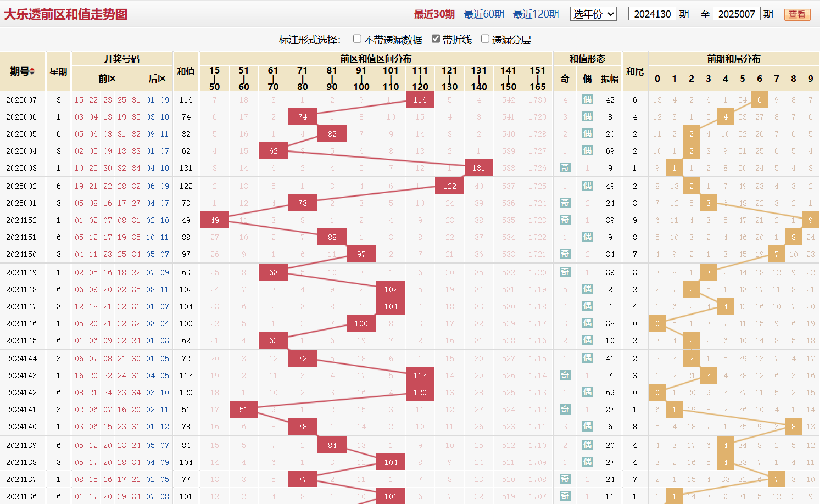This screenshot has height=504, width=825.
Task: Click the 期号 2025007 row label
Action: [21, 100]
